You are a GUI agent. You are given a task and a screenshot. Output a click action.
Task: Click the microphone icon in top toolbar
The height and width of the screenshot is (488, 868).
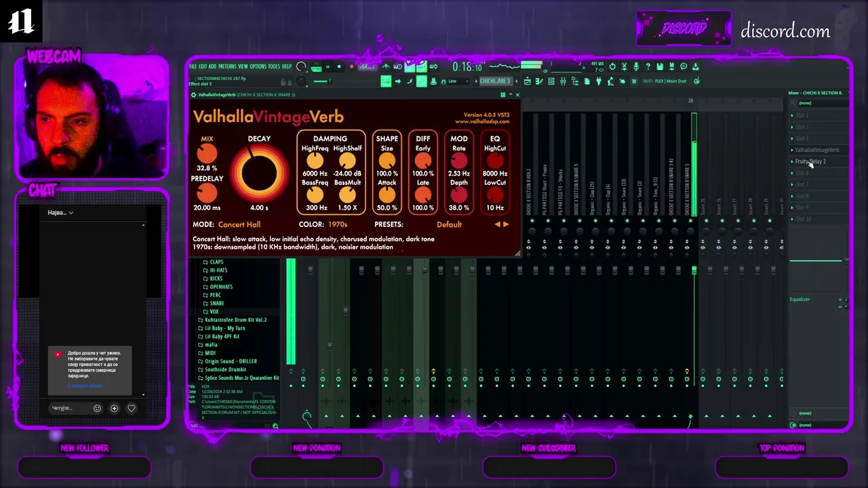point(636,66)
